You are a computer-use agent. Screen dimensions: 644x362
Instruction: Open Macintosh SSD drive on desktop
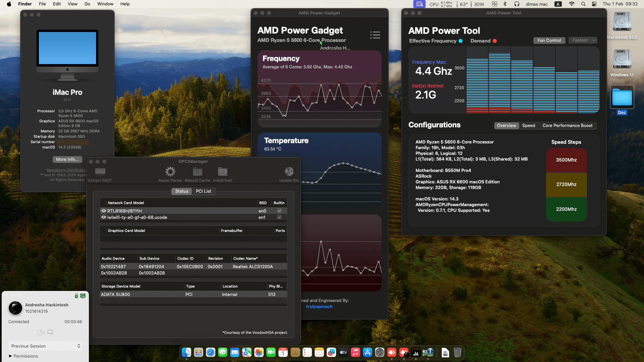click(622, 26)
